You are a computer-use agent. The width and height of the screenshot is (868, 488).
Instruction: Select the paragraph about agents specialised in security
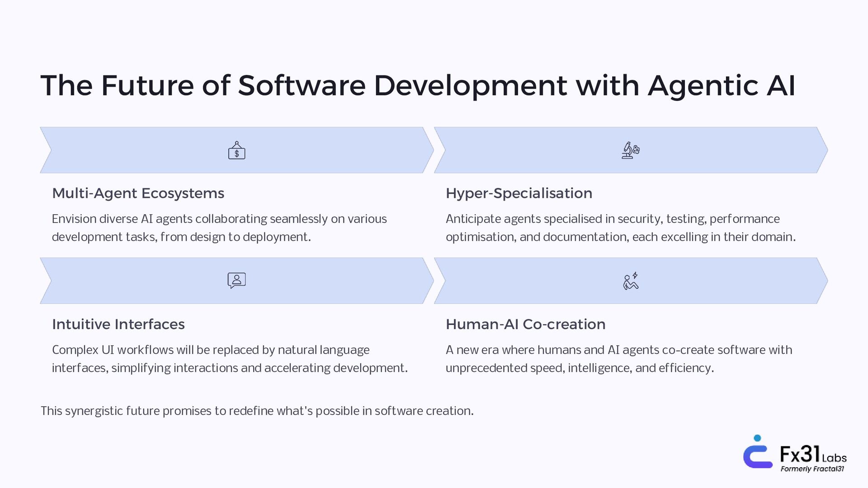pyautogui.click(x=620, y=228)
